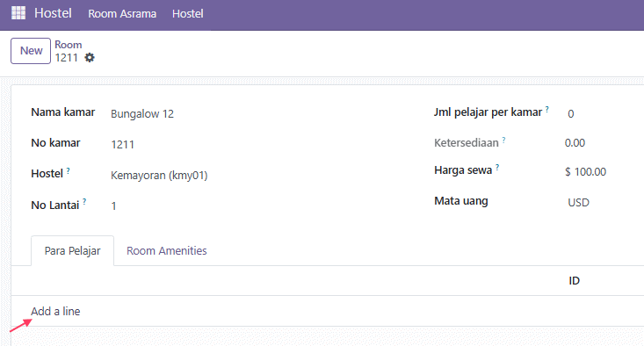This screenshot has width=644, height=346.
Task: Create a new room with New button
Action: 31,51
